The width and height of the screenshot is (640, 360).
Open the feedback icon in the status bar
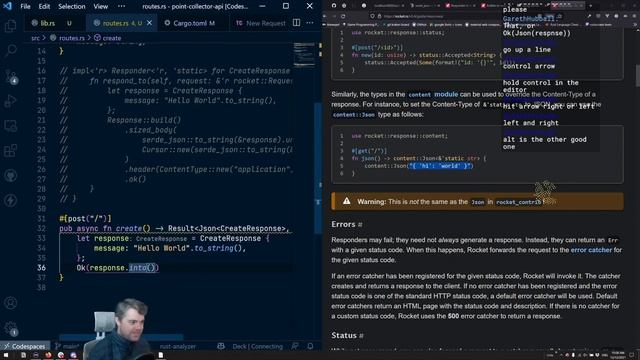[295, 346]
